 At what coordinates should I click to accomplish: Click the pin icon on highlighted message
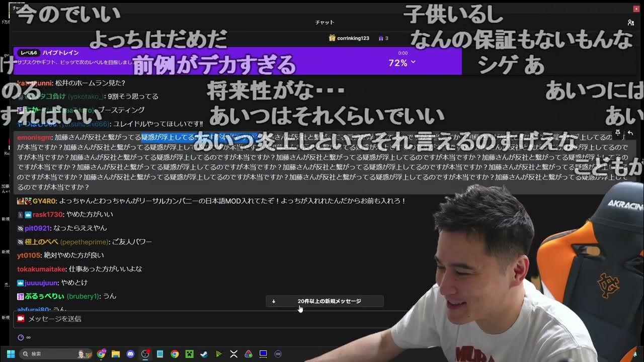pyautogui.click(x=618, y=133)
